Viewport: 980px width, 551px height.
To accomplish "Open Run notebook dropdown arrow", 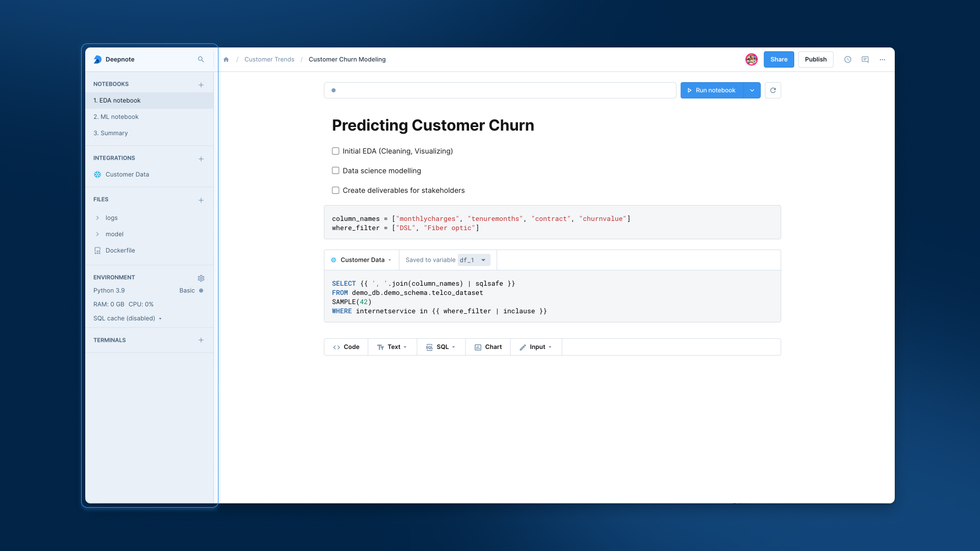I will coord(752,90).
